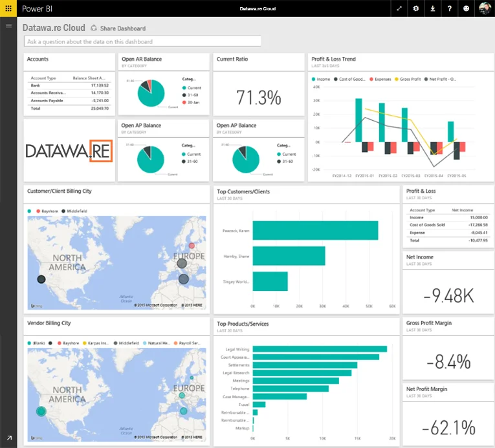Image resolution: width=495 pixels, height=448 pixels.
Task: Click the Income legend swatch in trend chart
Action: point(313,79)
